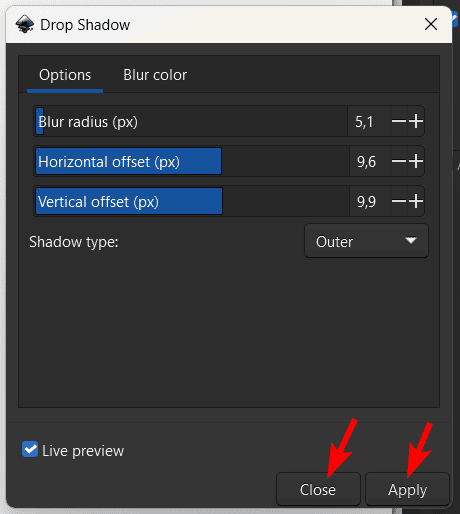Uncheck the Live preview checkbox
Screen dimensions: 460x514
pos(30,449)
